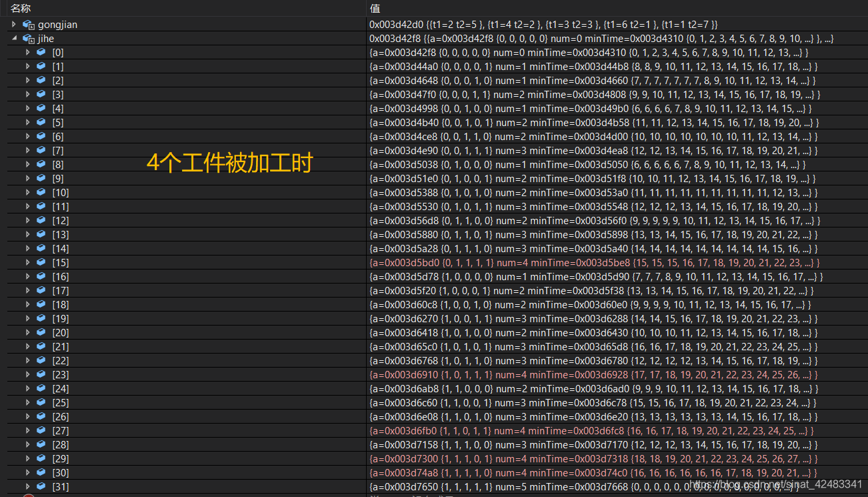Select red value of [15] a=0x003d5bd0
Viewport: 868px width, 497px height.
[x=595, y=262]
